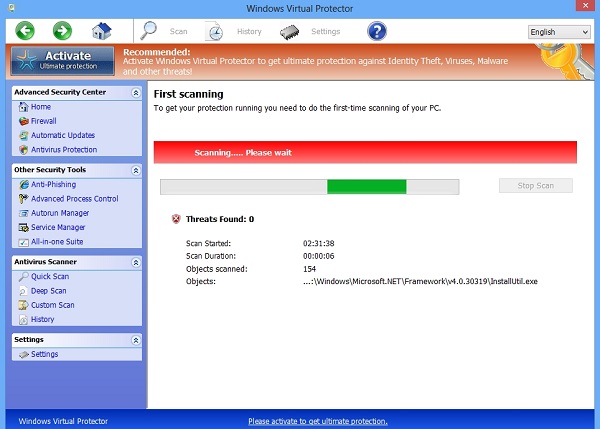Viewport: 600px width, 429px height.
Task: Open the English language dropdown
Action: tap(559, 32)
